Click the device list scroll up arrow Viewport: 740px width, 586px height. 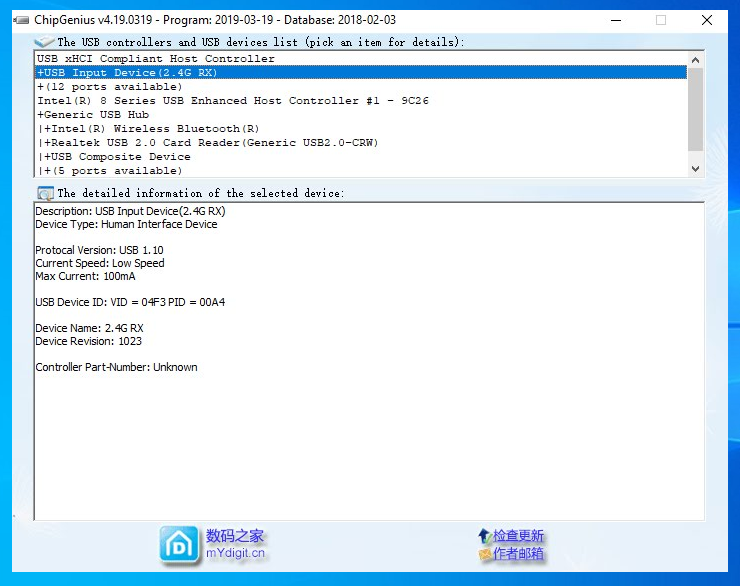click(x=695, y=60)
